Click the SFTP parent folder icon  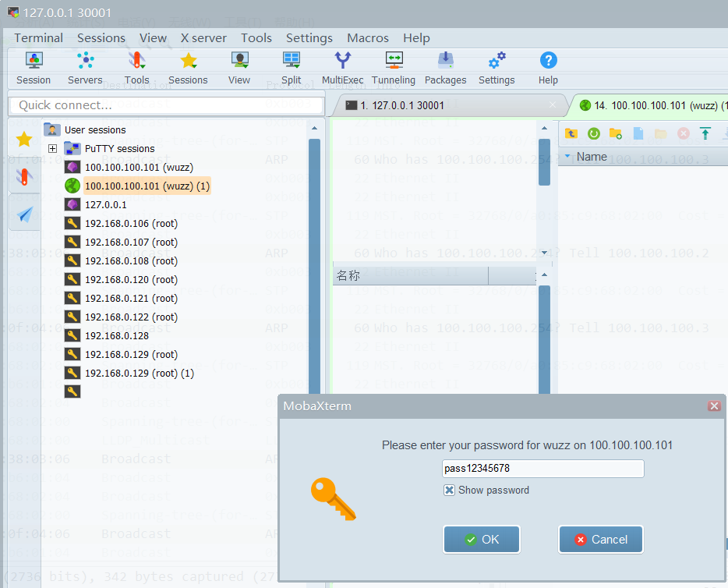click(571, 134)
